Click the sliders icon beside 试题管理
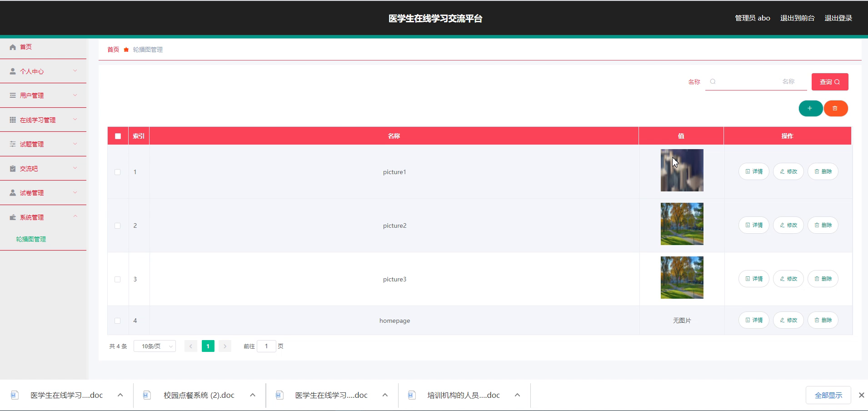 13,144
